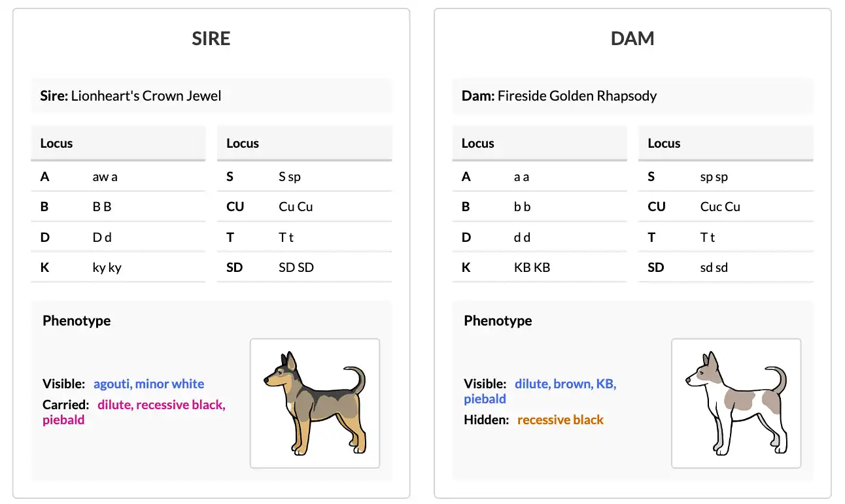Click the SIRE card title heading
This screenshot has height=504, width=845.
click(211, 39)
